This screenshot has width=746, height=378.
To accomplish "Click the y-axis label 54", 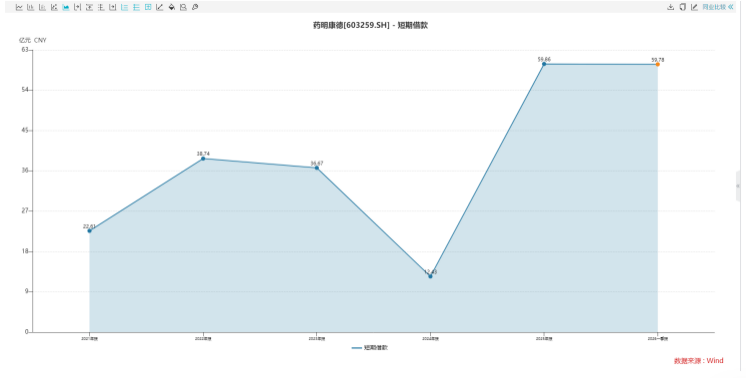I will click(25, 90).
